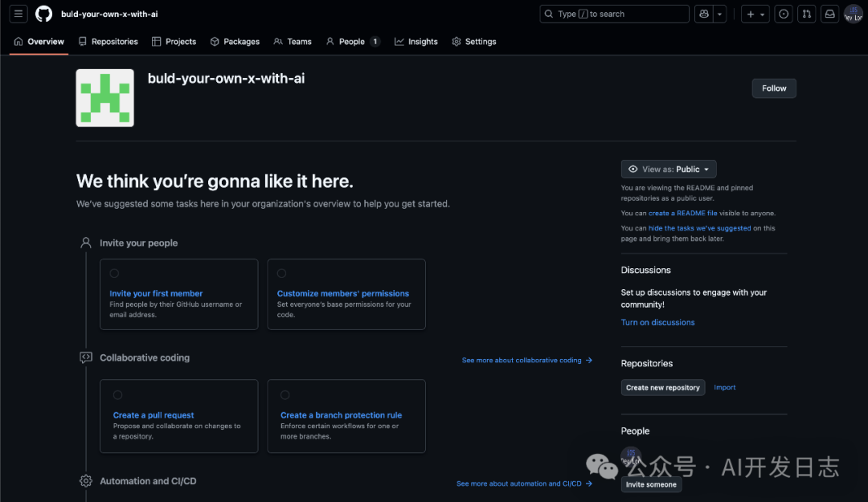Screen dimensions: 868x502
Task: Toggle circle on Invite your first member card
Action: click(x=114, y=273)
